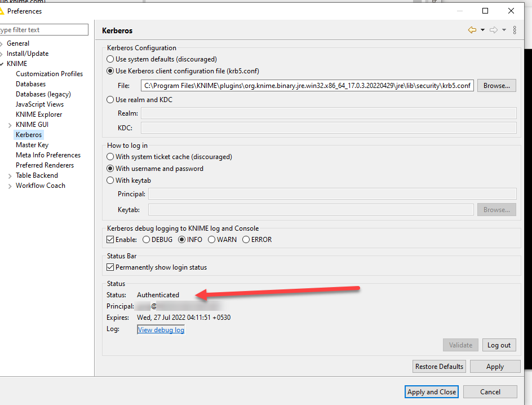Select KNIME GUI tree entry

pos(32,125)
